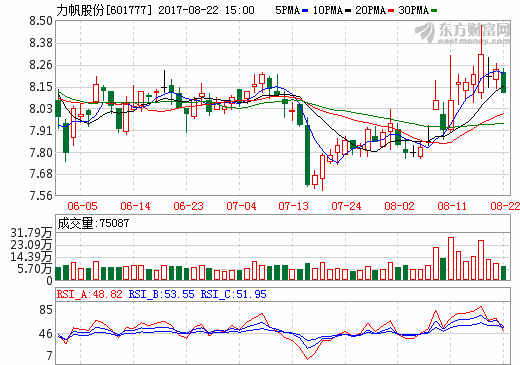Click the 8.50 price axis label
This screenshot has width=520, height=365.
coord(41,21)
